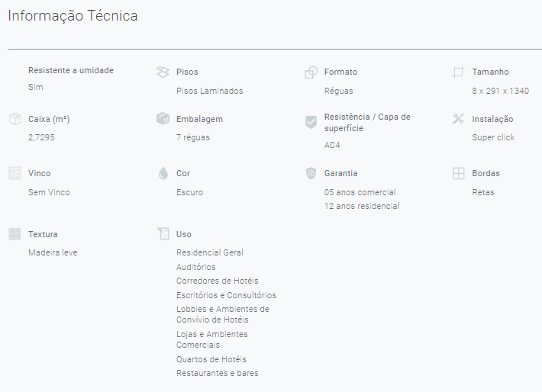Click the Cor droplet icon
This screenshot has width=542, height=392.
[x=163, y=173]
